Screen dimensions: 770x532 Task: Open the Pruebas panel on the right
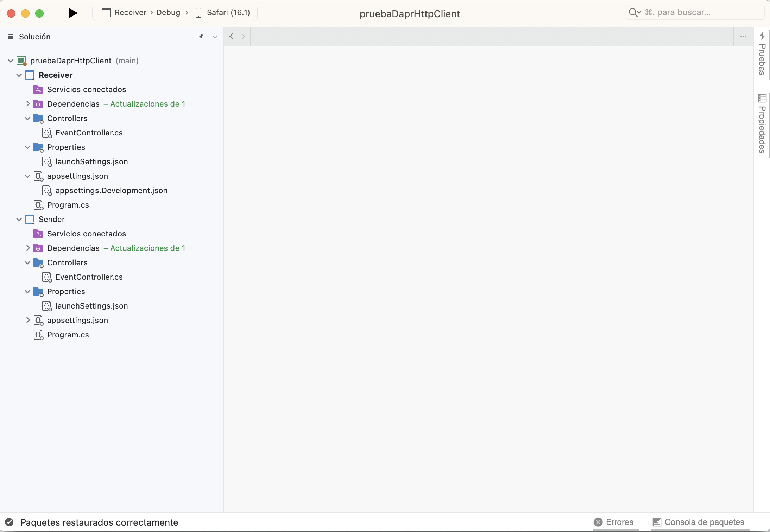click(x=762, y=56)
